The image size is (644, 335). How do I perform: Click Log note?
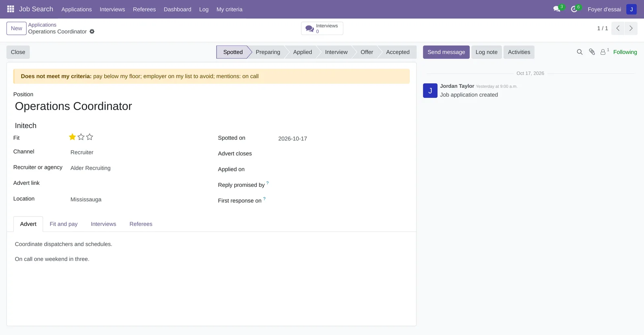(x=486, y=52)
